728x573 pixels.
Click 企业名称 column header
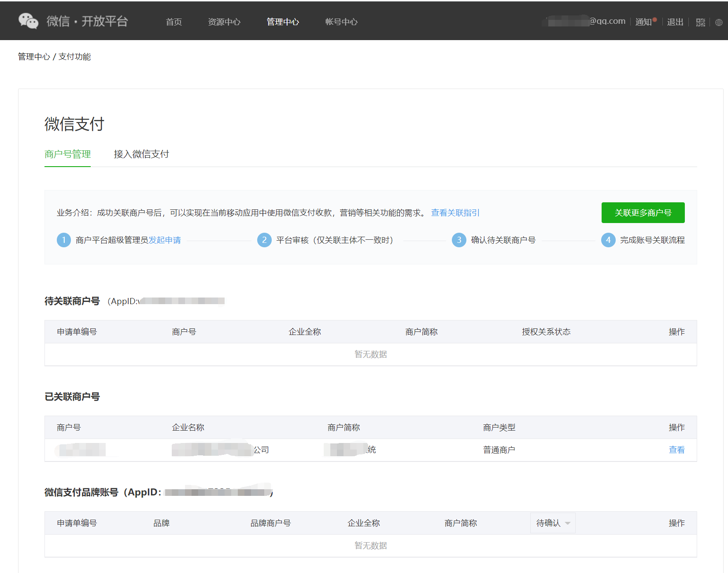(x=188, y=427)
